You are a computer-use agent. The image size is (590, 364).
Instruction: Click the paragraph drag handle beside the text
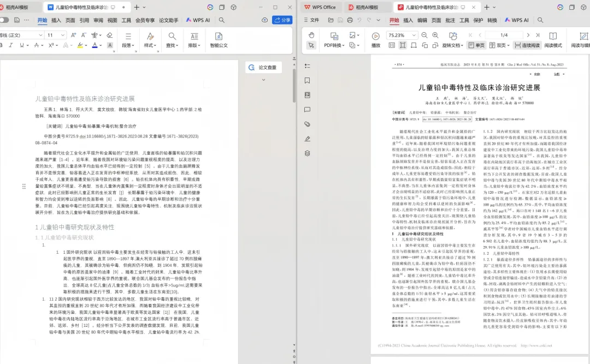(x=23, y=186)
